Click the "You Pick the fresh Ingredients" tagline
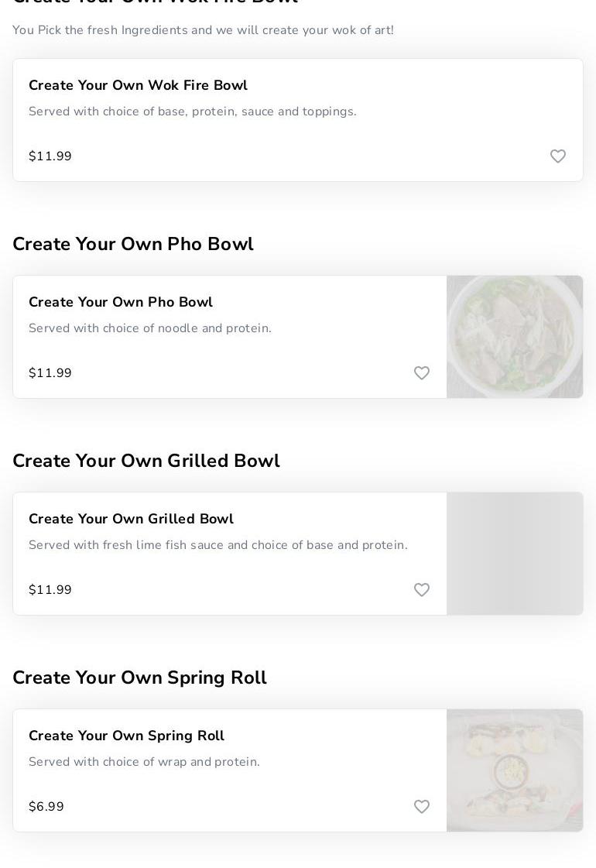Screen dimensions: 596x868 tap(203, 30)
